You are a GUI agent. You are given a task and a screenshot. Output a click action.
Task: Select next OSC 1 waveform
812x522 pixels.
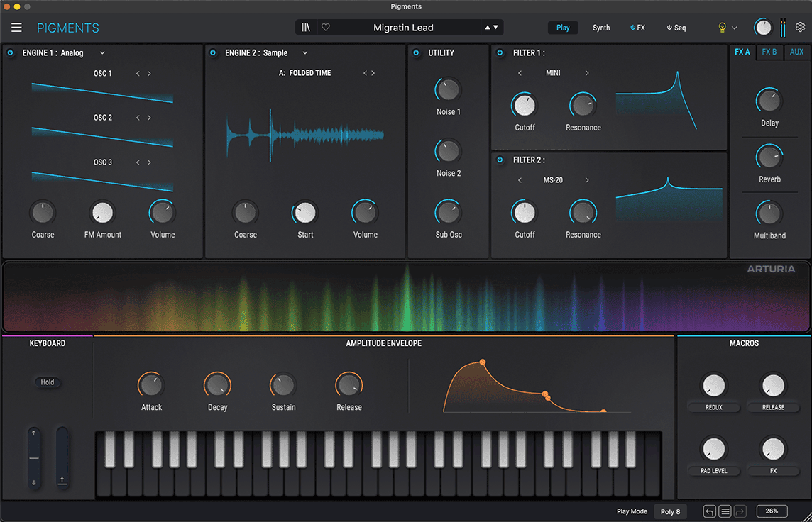[149, 73]
